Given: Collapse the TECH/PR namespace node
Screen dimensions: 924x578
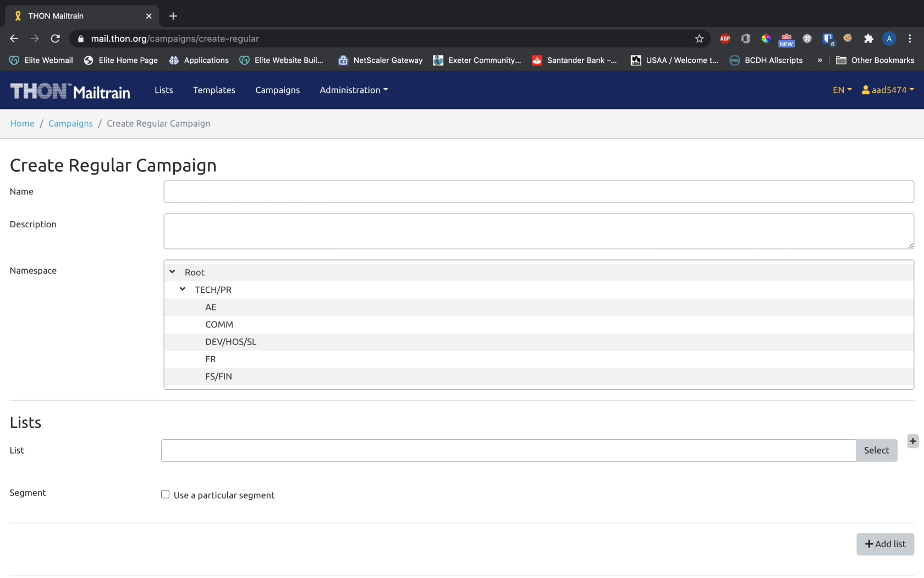Looking at the screenshot, I should click(x=183, y=289).
